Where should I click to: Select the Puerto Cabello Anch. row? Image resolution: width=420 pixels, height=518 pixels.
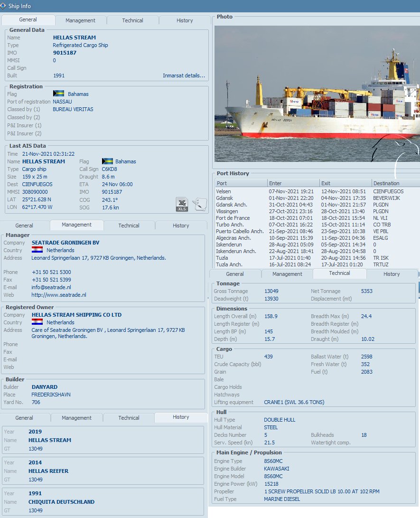[317, 231]
